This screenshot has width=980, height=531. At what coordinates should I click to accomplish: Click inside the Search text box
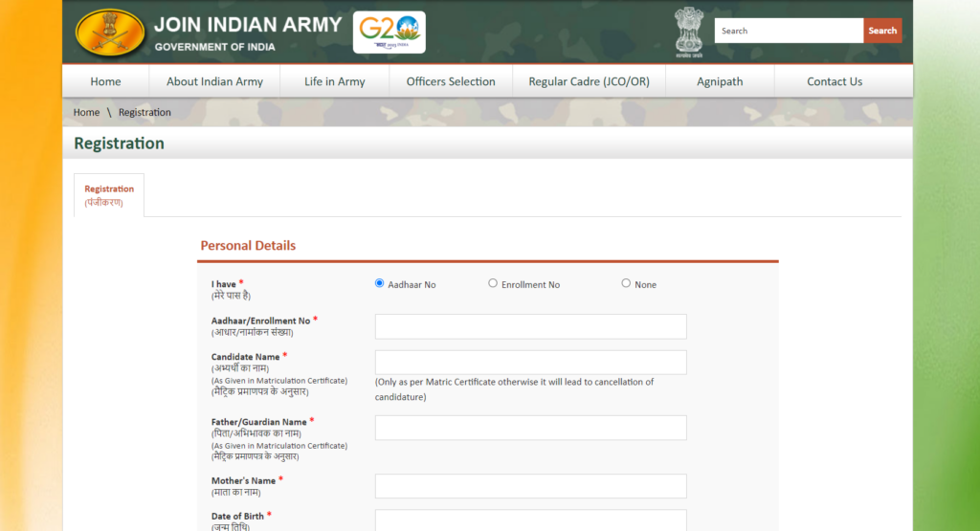(788, 31)
